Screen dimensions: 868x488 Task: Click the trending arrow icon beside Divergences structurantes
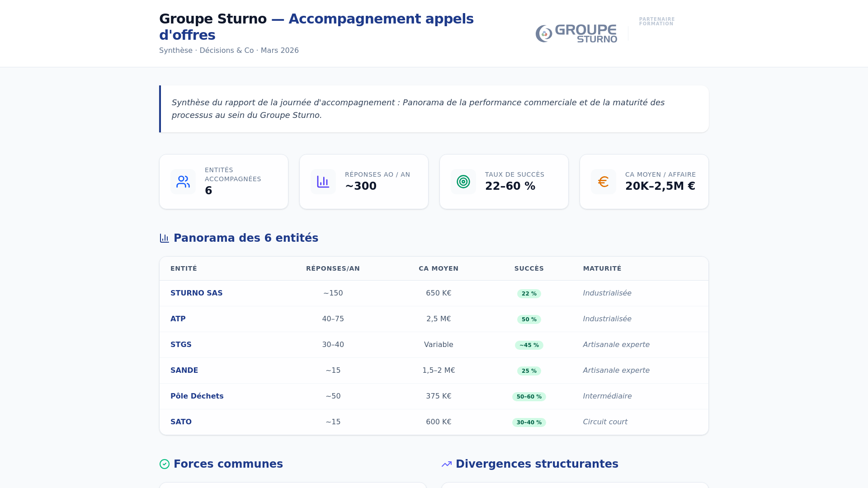coord(447,464)
